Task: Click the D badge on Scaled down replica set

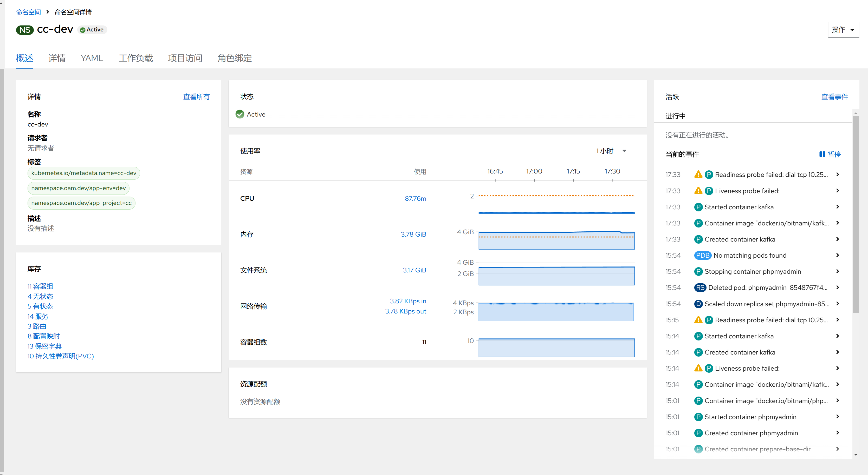Action: 698,304
